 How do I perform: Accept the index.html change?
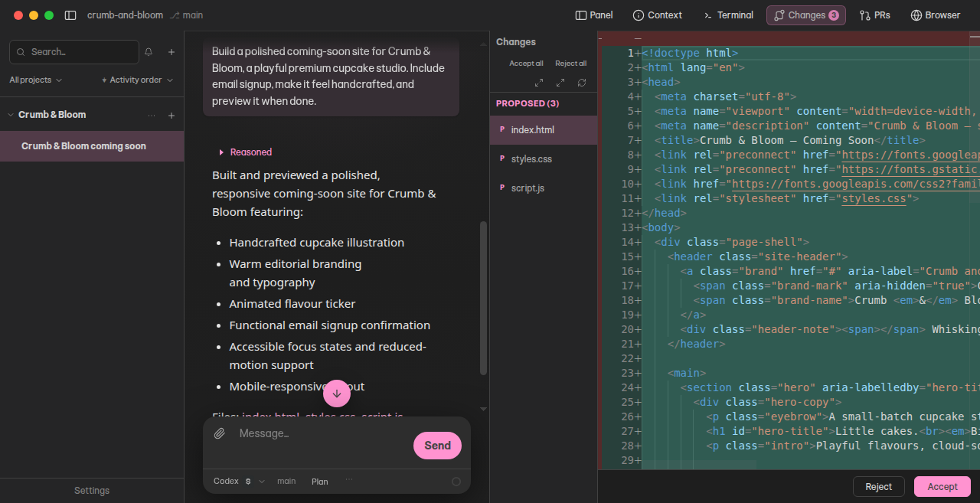[942, 487]
